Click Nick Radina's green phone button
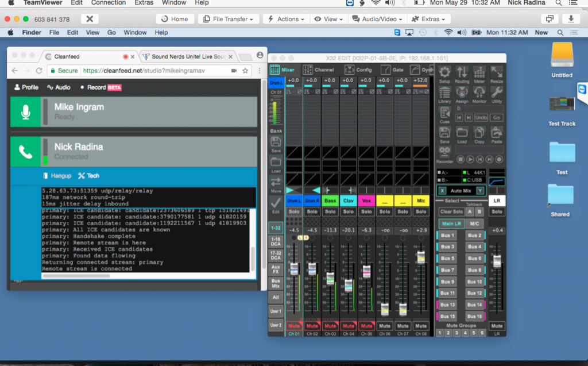 (x=25, y=152)
